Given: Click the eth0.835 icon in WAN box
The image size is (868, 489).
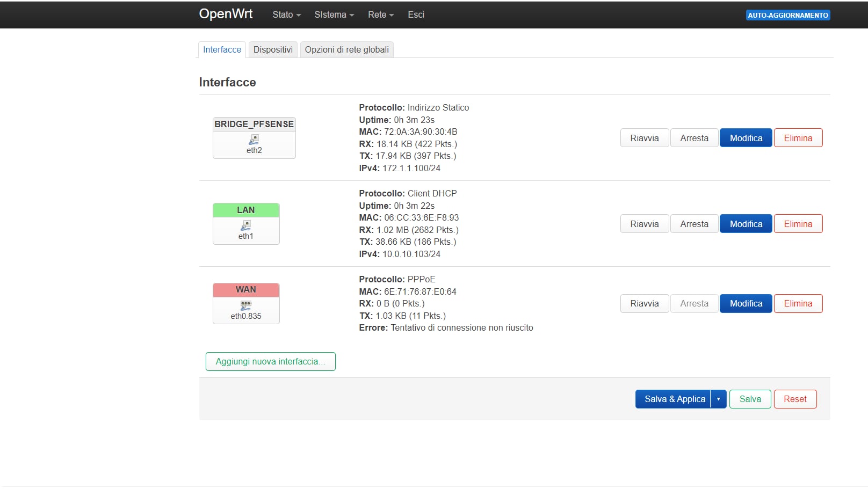Looking at the screenshot, I should 245,305.
